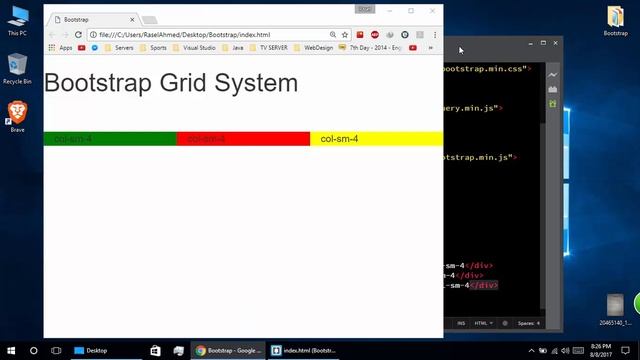Click the Bootstrap Grid System heading

171,83
